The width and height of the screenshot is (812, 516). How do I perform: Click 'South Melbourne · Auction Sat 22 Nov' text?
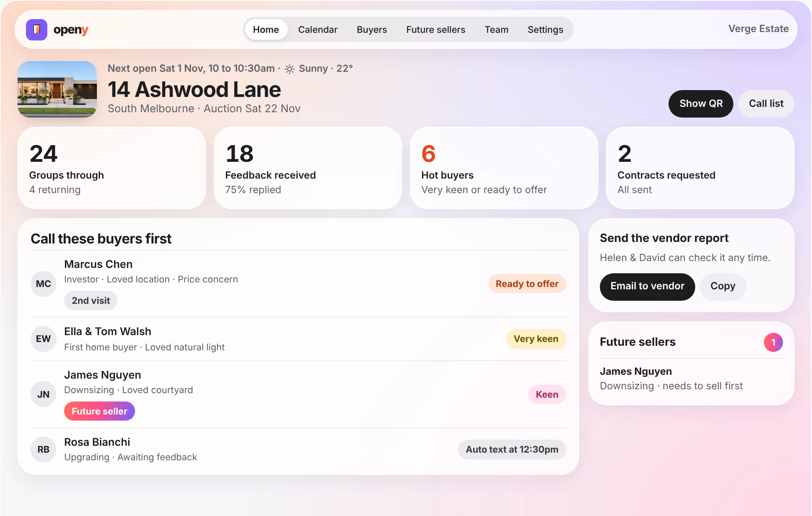tap(204, 108)
